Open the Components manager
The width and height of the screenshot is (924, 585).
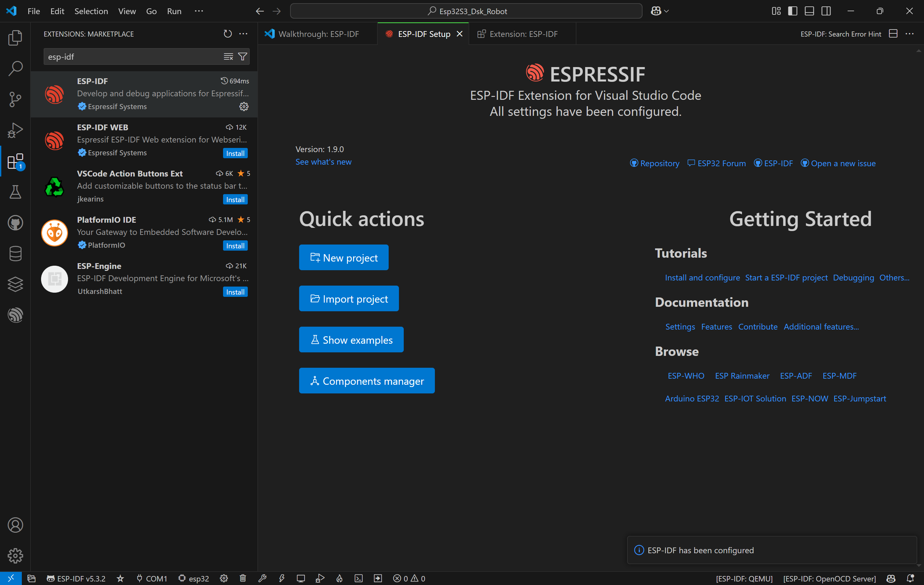tap(367, 381)
